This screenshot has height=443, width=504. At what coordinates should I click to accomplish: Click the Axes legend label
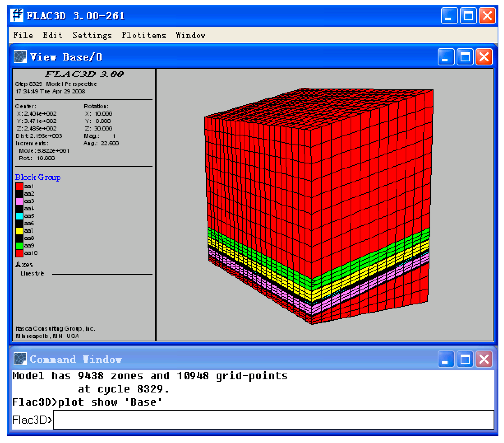pos(24,265)
